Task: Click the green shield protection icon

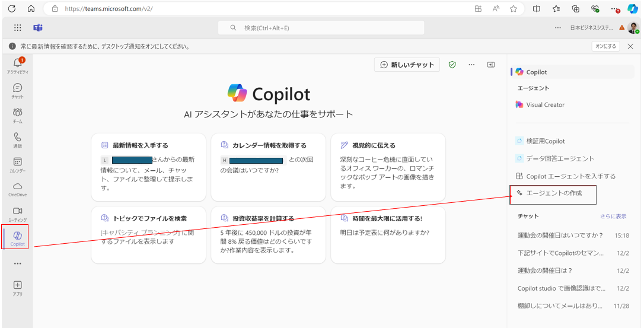Action: pyautogui.click(x=452, y=65)
